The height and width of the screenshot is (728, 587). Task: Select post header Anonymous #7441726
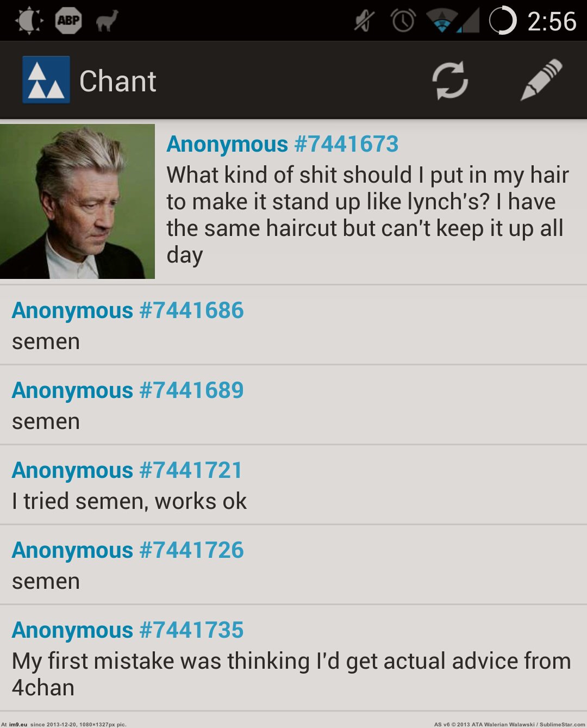128,550
